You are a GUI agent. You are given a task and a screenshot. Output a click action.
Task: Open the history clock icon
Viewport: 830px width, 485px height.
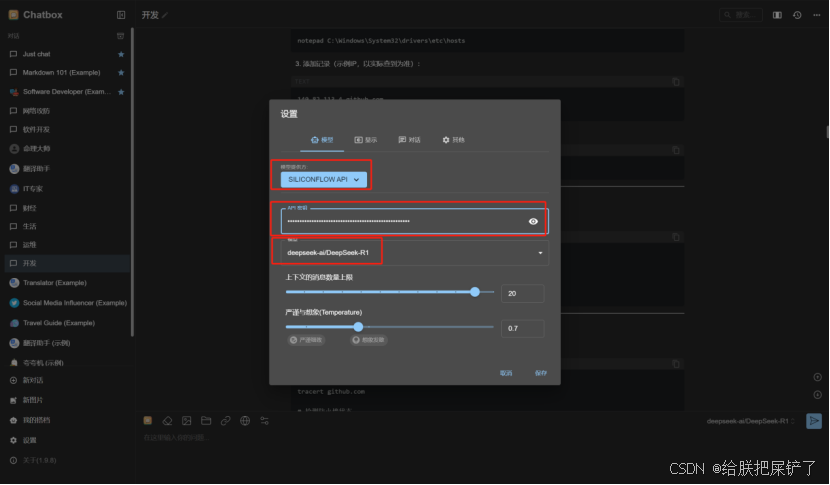pyautogui.click(x=797, y=15)
